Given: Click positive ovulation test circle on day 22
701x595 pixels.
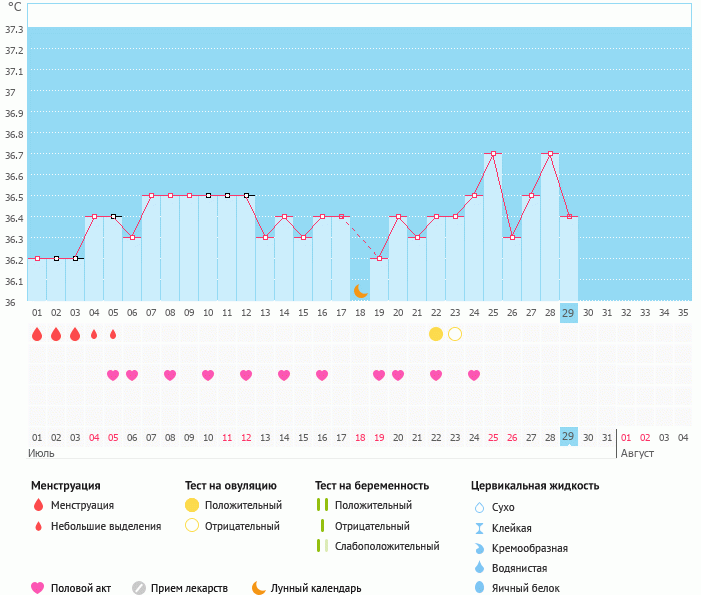Looking at the screenshot, I should pyautogui.click(x=436, y=334).
